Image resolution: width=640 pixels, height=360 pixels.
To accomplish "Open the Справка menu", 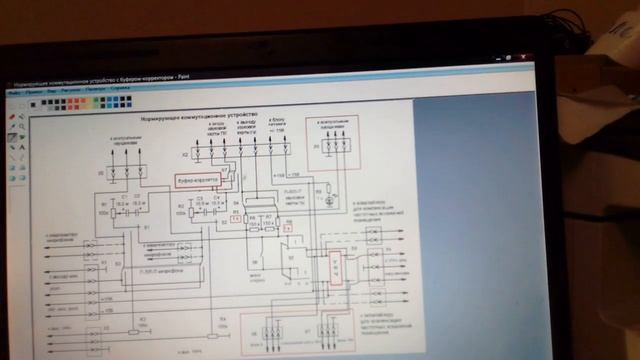I will pos(120,88).
